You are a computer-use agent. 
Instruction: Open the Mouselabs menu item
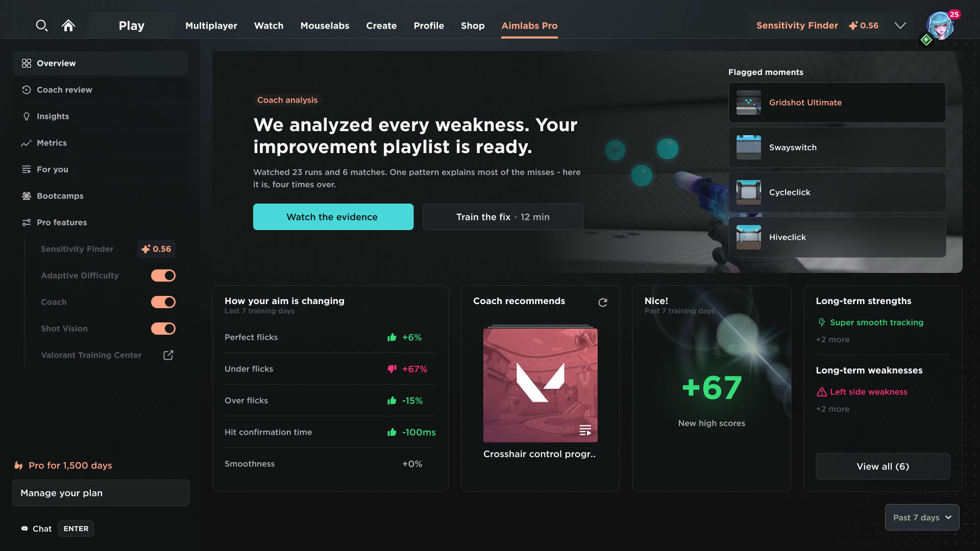pyautogui.click(x=325, y=26)
